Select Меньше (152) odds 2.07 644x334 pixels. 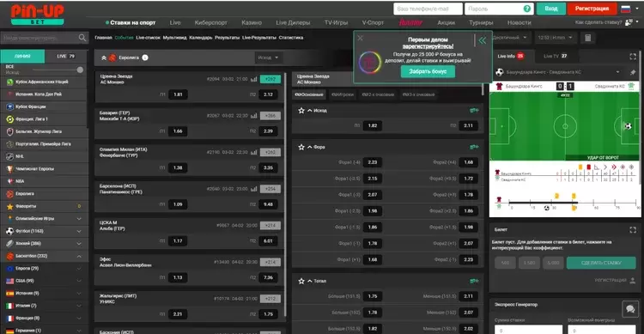(468, 313)
